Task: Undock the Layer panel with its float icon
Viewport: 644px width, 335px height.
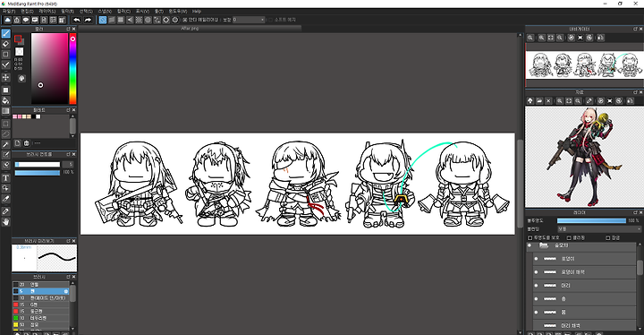Action: [635, 213]
